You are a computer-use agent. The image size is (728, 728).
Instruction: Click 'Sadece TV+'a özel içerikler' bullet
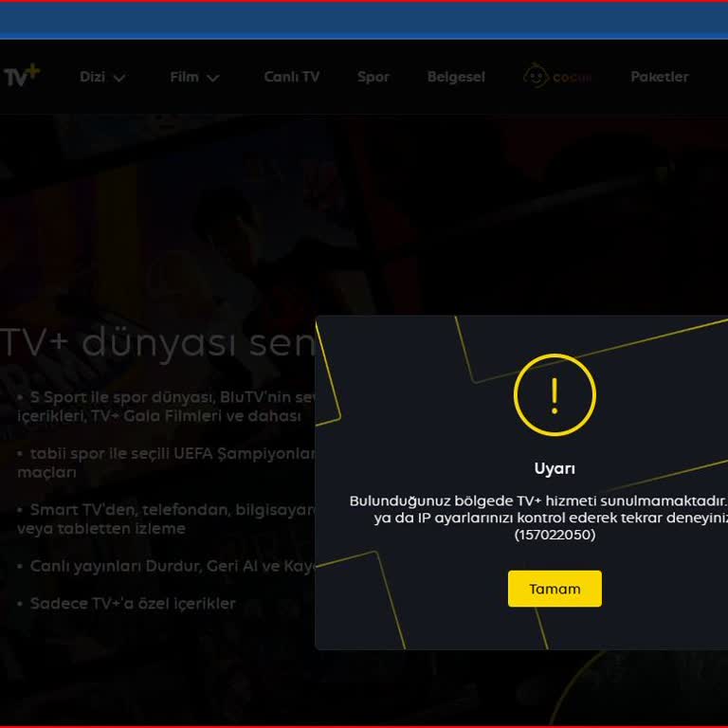(x=126, y=603)
